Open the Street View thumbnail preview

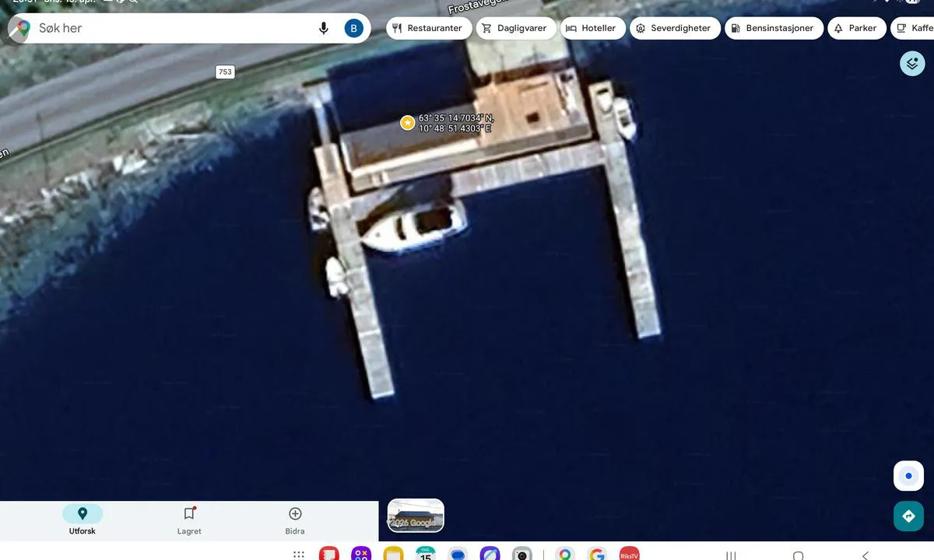click(416, 516)
